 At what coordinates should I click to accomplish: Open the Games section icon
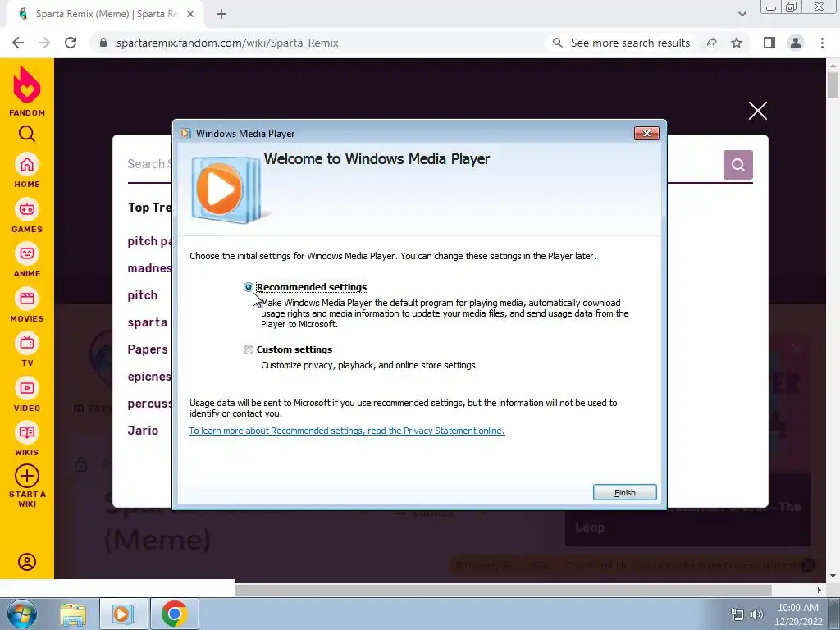tap(27, 209)
